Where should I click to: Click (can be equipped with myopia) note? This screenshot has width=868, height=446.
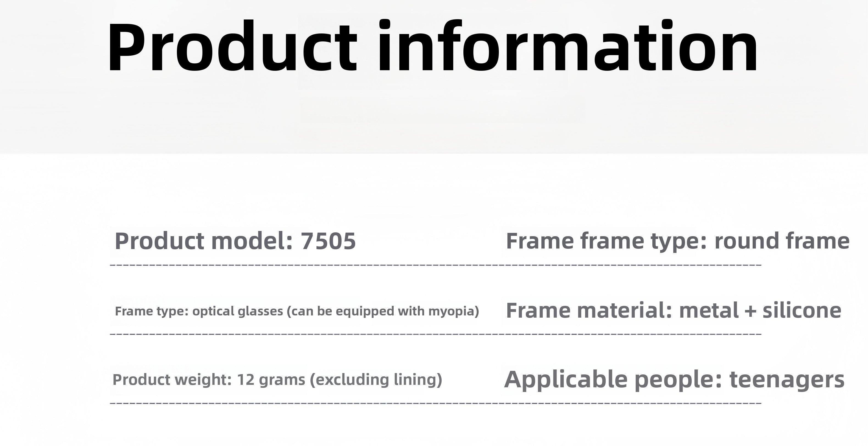pyautogui.click(x=383, y=311)
